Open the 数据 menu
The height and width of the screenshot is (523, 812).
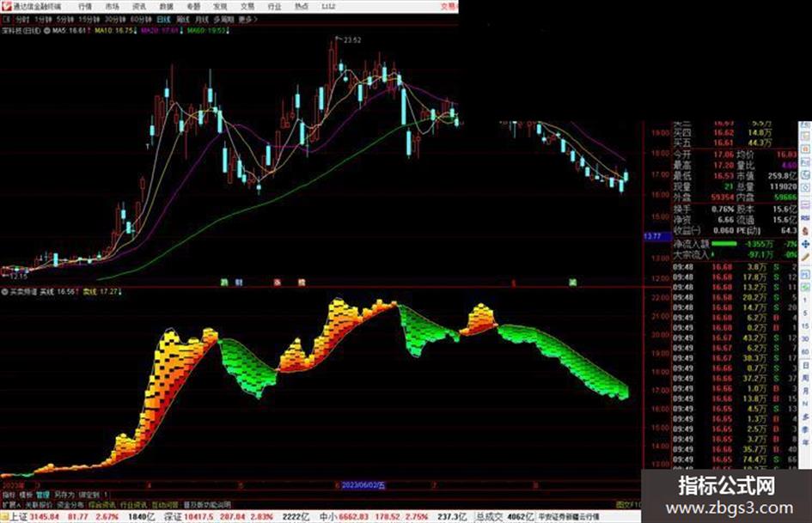coord(166,6)
